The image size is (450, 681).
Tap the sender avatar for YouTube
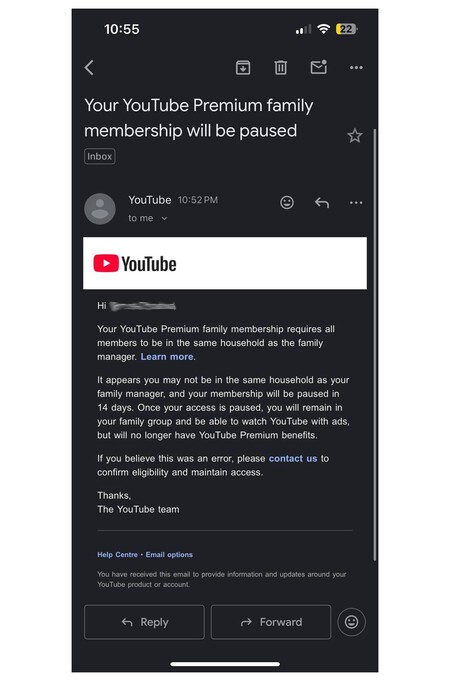click(x=100, y=209)
